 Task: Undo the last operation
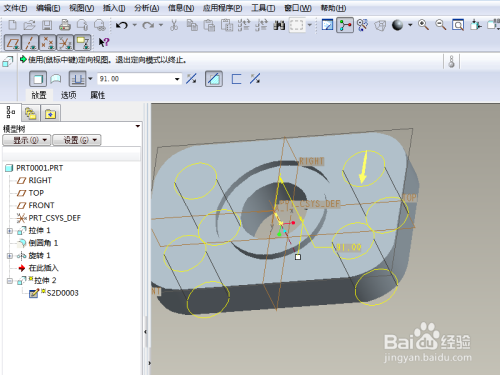122,25
